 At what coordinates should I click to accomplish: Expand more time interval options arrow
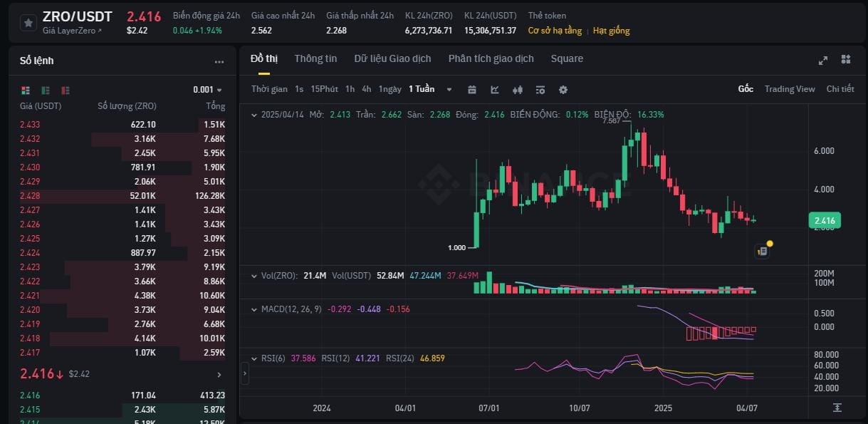click(449, 90)
